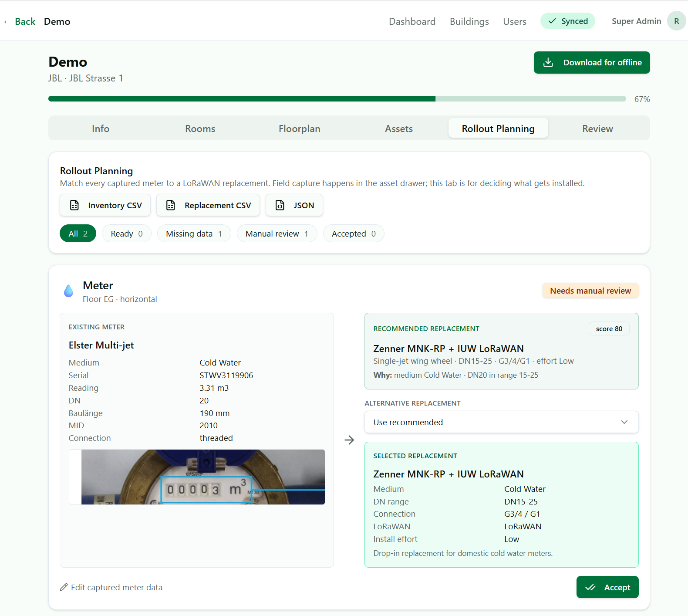Screen dimensions: 688x616
Task: Expand the Alternative Replacement dropdown chevron
Action: pyautogui.click(x=624, y=422)
